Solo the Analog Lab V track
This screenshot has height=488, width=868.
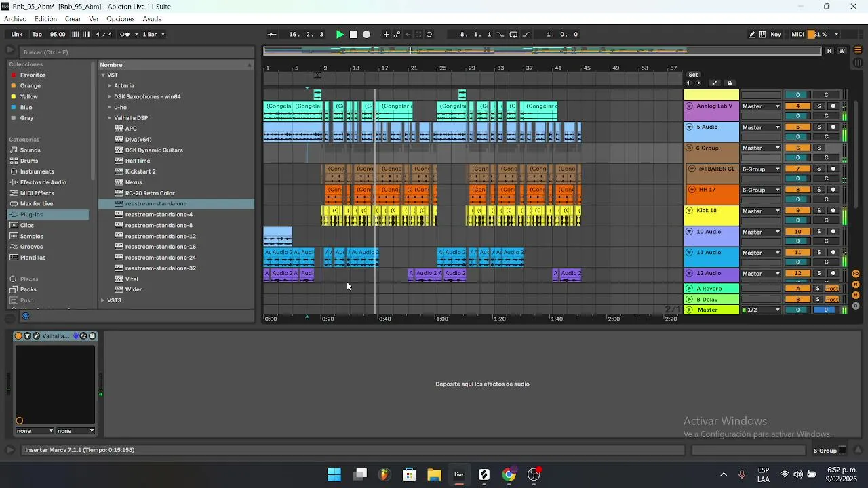[x=818, y=106]
